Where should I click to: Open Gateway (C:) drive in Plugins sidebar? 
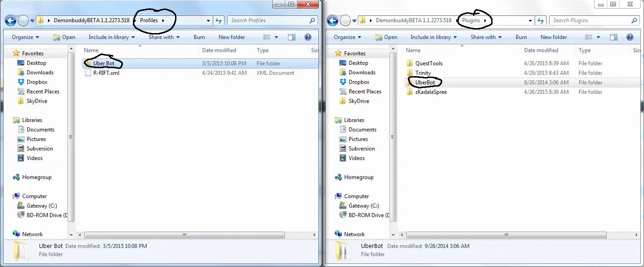click(x=364, y=206)
